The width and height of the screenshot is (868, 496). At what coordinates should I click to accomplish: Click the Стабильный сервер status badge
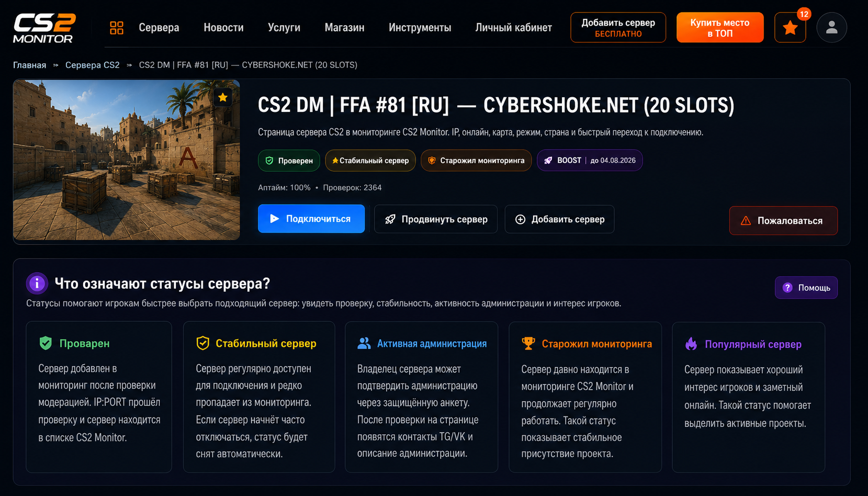pos(370,161)
